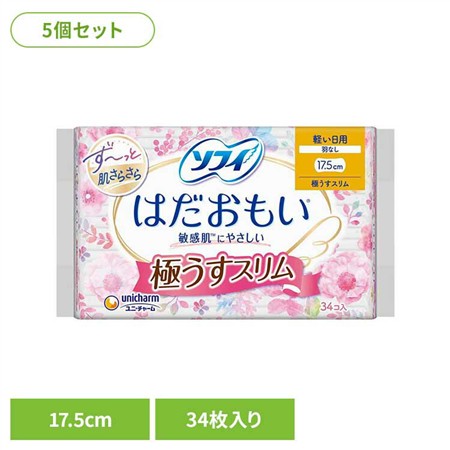Click the gray left edge of package
Screen dimensions: 450x450
point(65,223)
